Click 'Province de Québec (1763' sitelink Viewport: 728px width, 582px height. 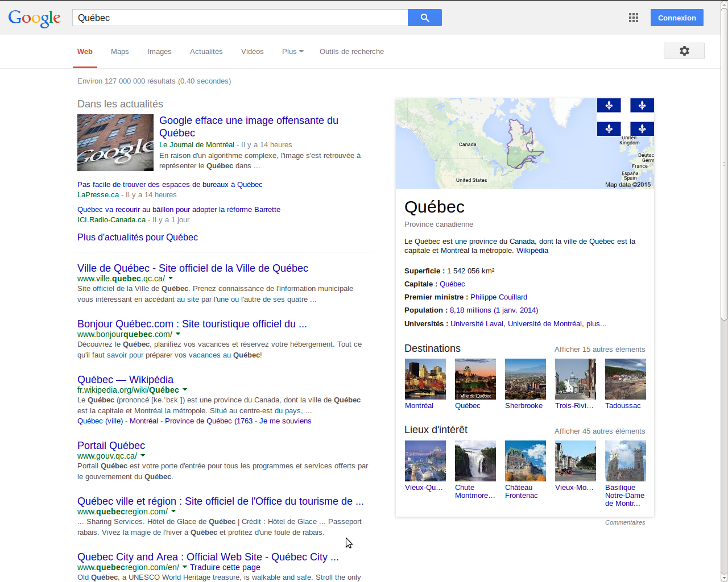click(209, 421)
